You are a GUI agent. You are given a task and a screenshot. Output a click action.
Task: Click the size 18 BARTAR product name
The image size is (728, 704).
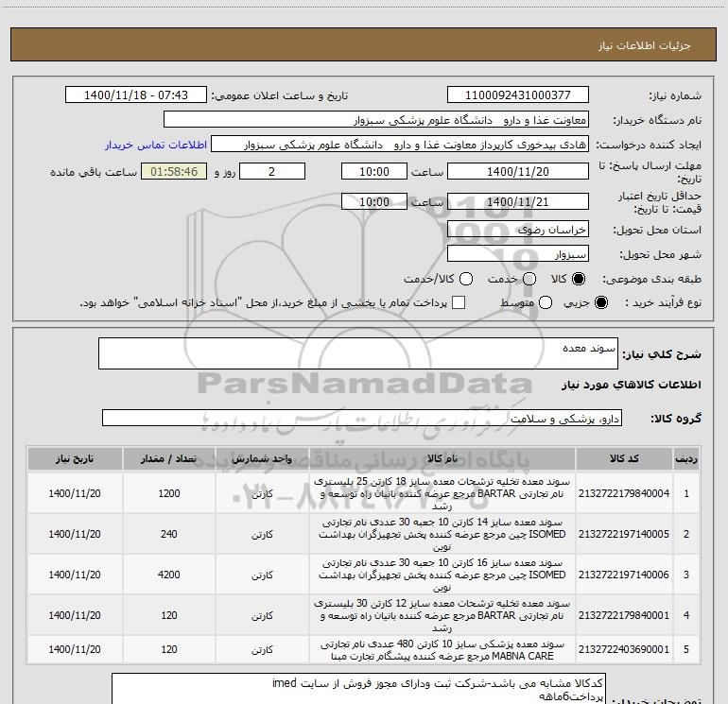(x=442, y=493)
